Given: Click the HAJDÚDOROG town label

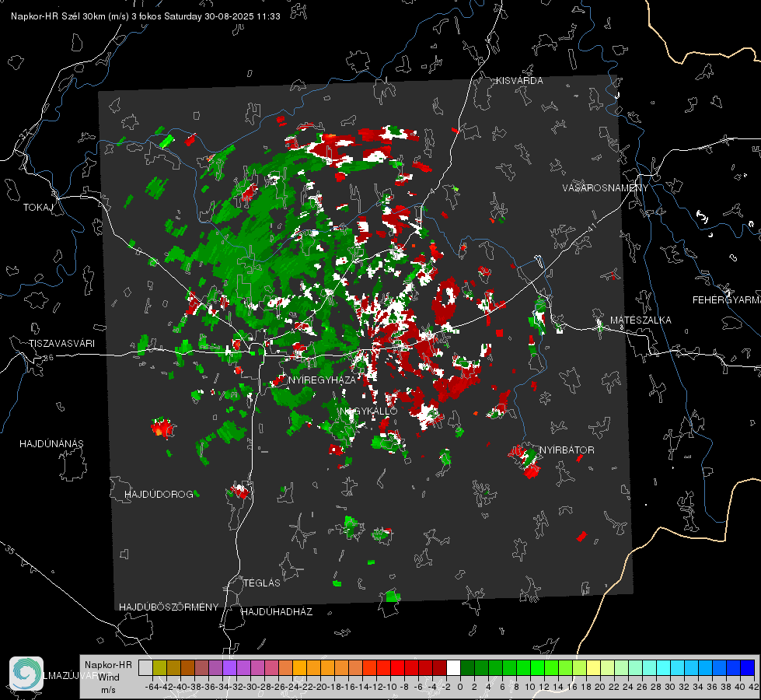Looking at the screenshot, I should (x=159, y=494).
